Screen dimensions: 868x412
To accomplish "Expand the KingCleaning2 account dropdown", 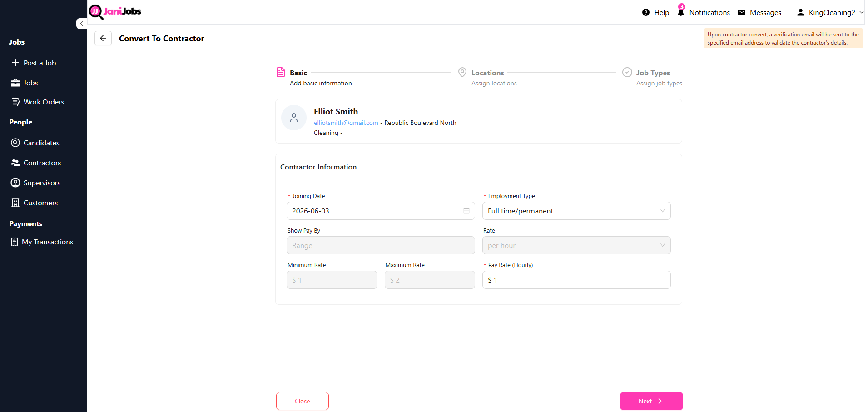I will coord(831,12).
